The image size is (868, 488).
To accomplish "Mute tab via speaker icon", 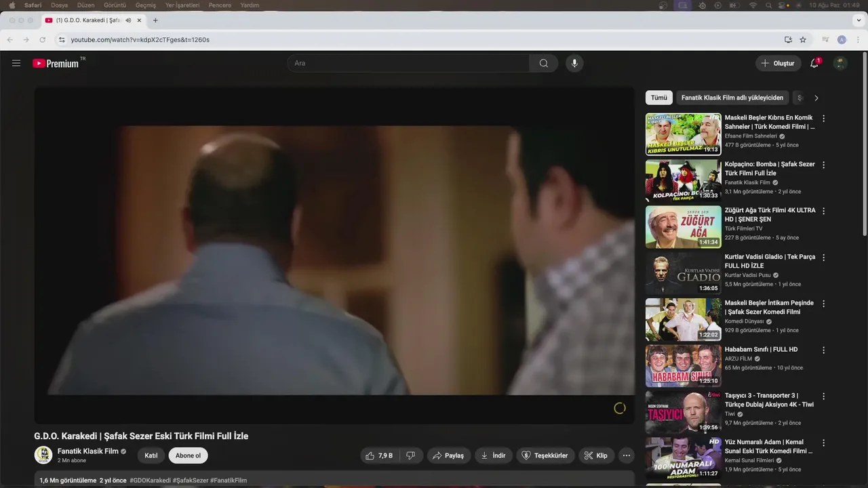I will (x=128, y=20).
